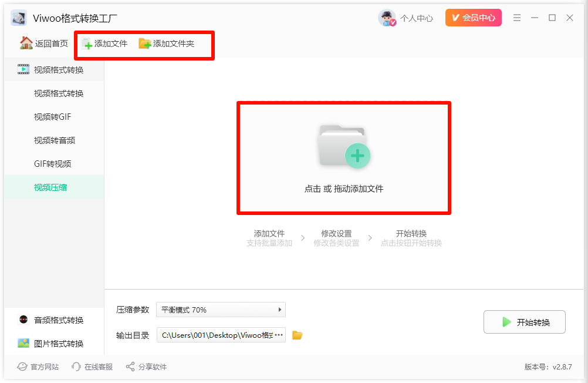Viewport: 588px width, 383px height.
Task: Minimize the Viwoo window
Action: point(535,18)
